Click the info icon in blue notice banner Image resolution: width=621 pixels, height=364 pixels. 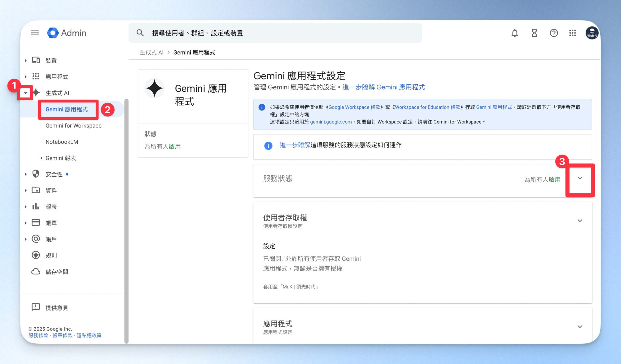click(x=262, y=107)
